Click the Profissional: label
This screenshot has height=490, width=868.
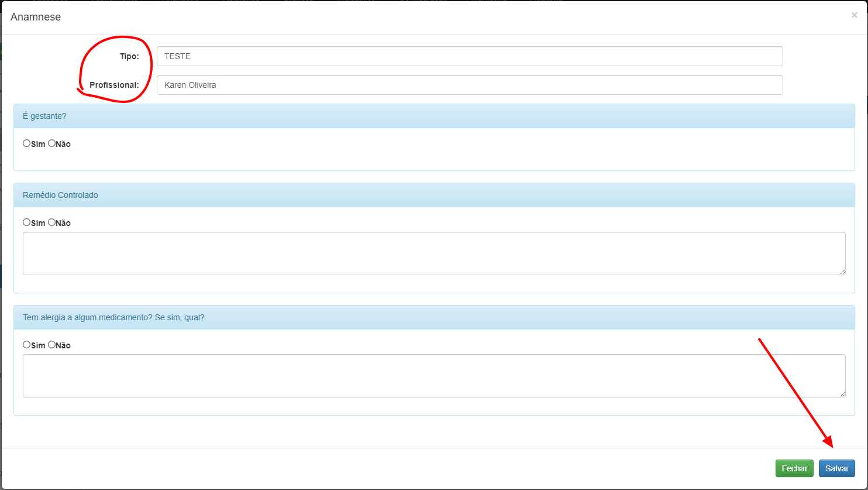point(114,85)
